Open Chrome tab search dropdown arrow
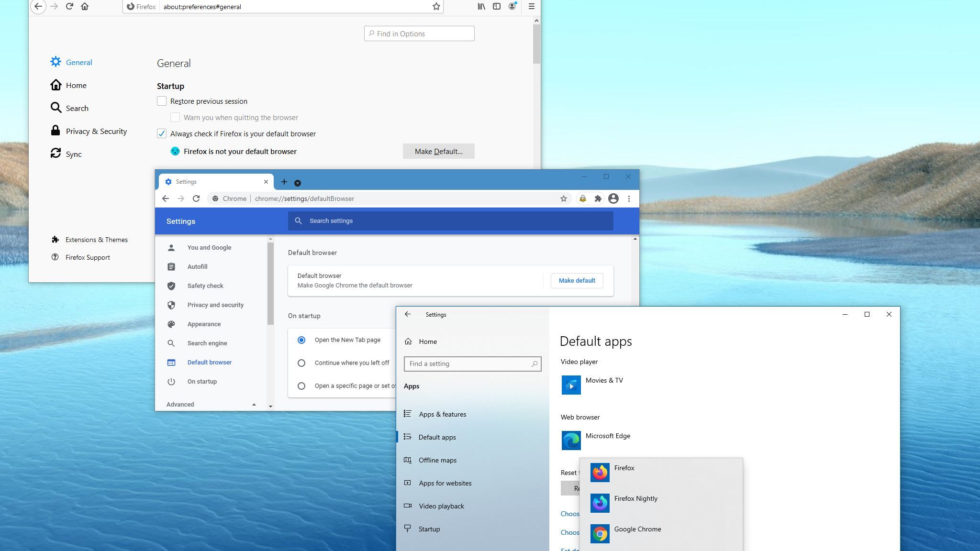Viewport: 980px width, 551px height. click(297, 183)
